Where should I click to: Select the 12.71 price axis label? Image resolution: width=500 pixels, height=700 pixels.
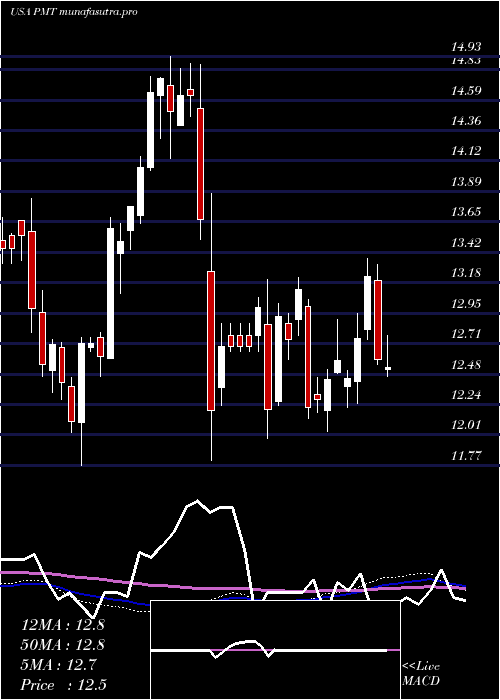pos(466,334)
